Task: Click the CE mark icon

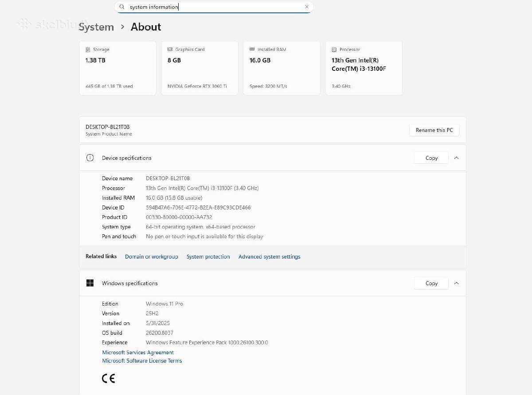Action: pyautogui.click(x=109, y=379)
